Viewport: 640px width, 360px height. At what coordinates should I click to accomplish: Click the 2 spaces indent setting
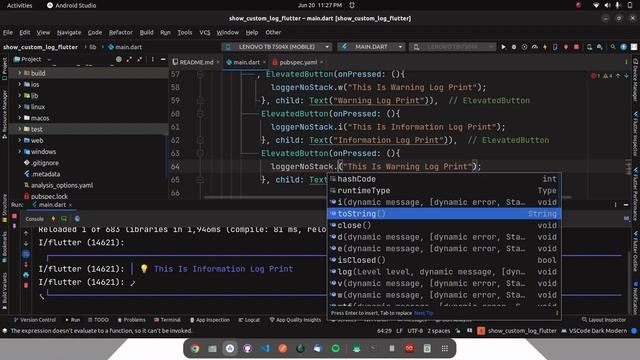[x=439, y=331]
